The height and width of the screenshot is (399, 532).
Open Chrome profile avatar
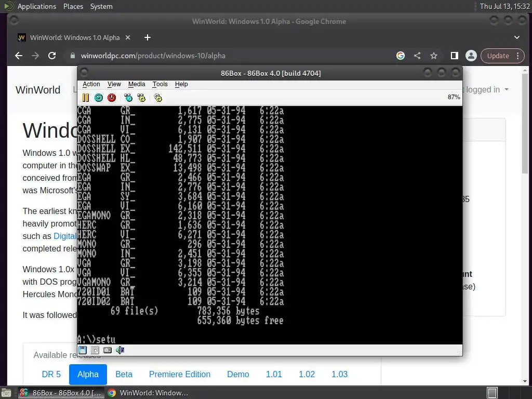471,56
